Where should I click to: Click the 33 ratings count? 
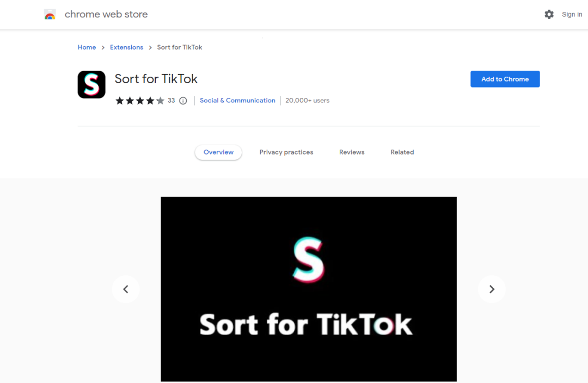coord(171,101)
